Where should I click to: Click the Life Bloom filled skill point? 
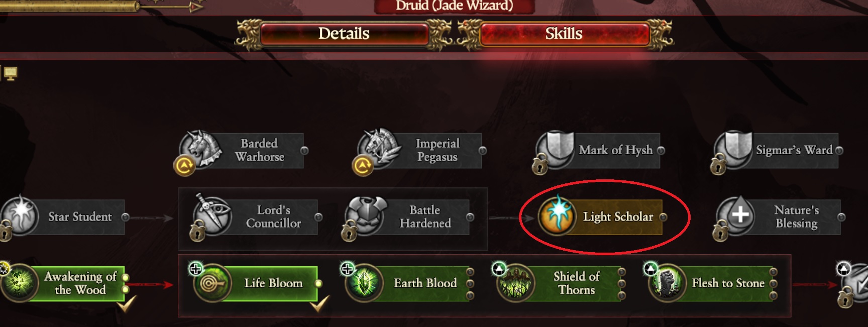318,283
